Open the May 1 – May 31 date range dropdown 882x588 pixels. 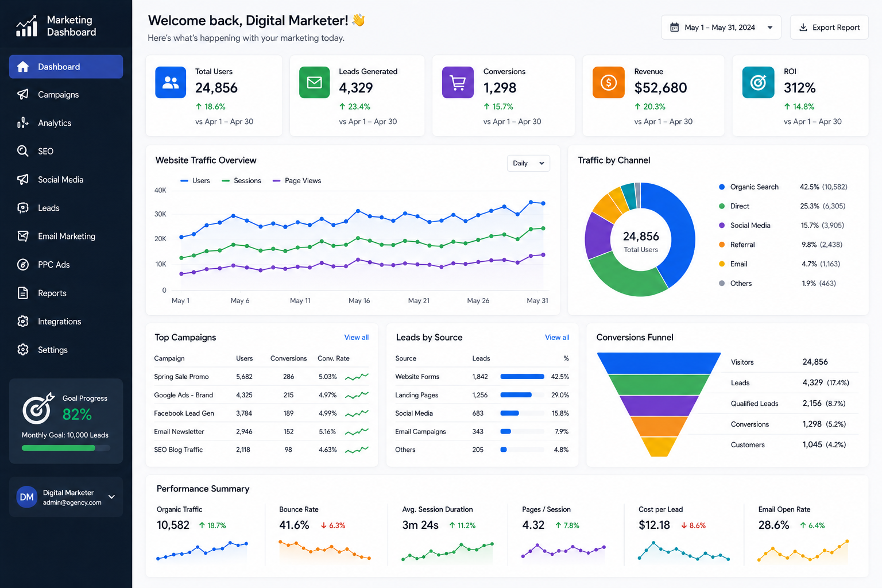721,28
